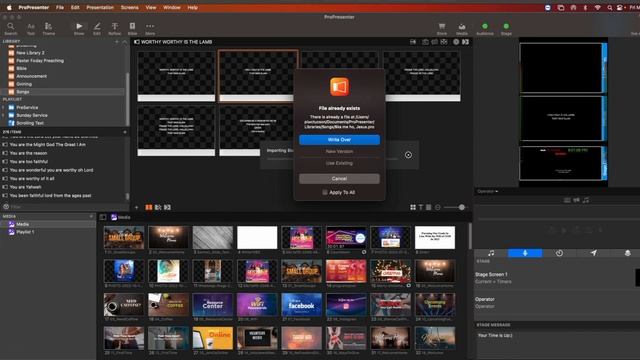Cancel the File already exists dialog
The width and height of the screenshot is (640, 360).
click(339, 179)
